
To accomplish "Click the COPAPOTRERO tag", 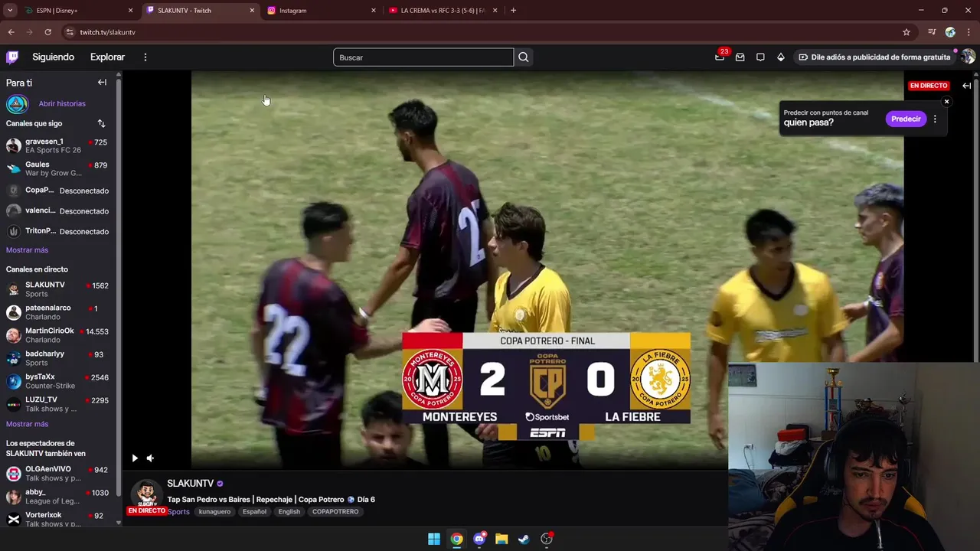I will [x=335, y=512].
